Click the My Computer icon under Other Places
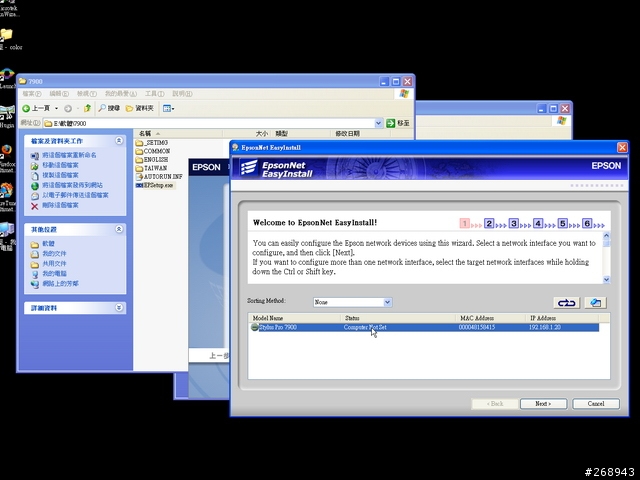Image resolution: width=640 pixels, height=480 pixels. [35, 274]
